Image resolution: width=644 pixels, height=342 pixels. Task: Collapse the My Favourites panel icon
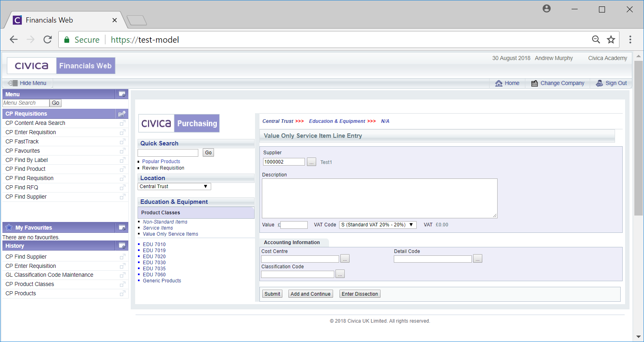[122, 228]
